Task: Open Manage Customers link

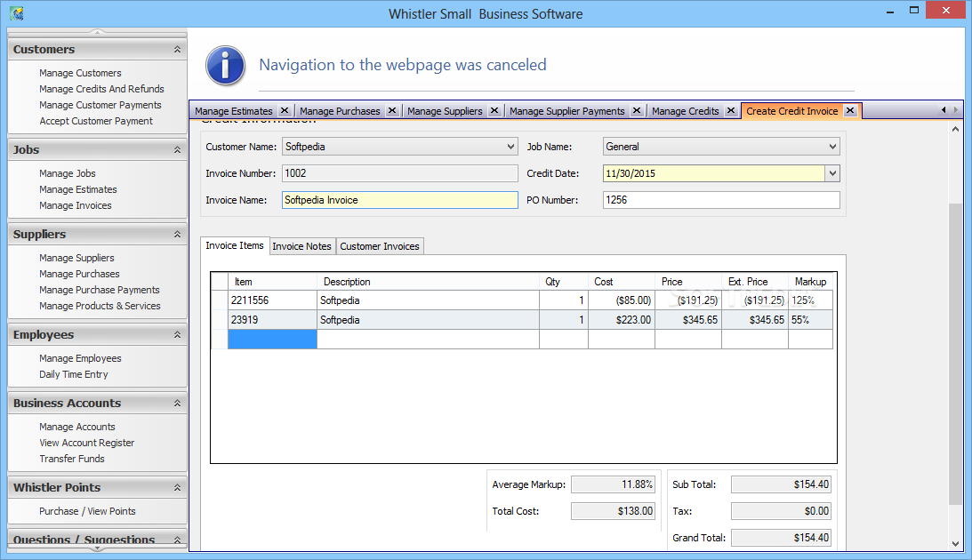Action: tap(80, 73)
